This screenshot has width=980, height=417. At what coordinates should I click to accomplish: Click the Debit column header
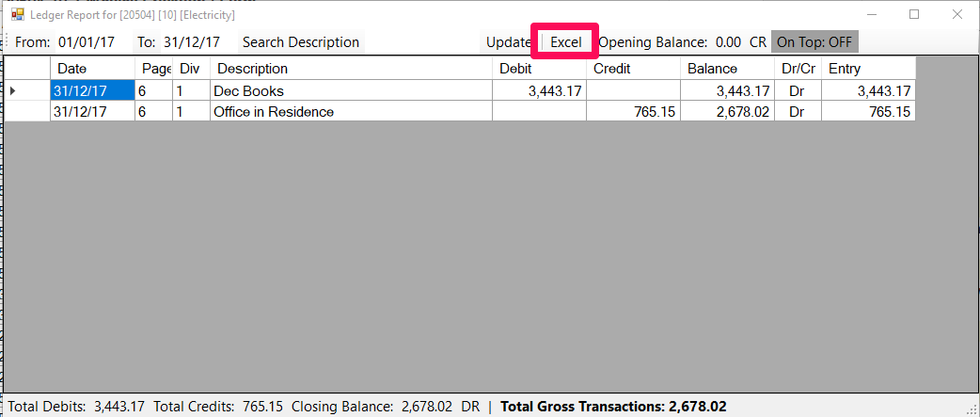click(539, 69)
